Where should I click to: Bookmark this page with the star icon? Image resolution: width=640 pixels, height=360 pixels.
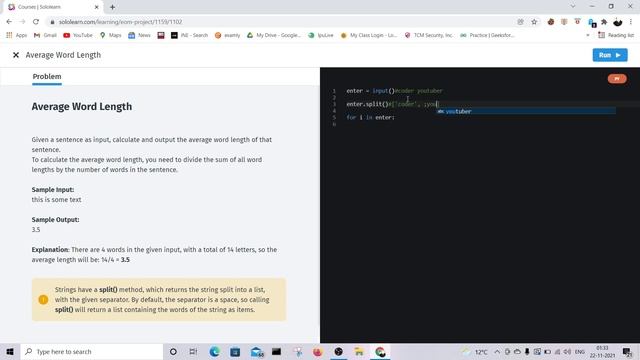pyautogui.click(x=534, y=22)
